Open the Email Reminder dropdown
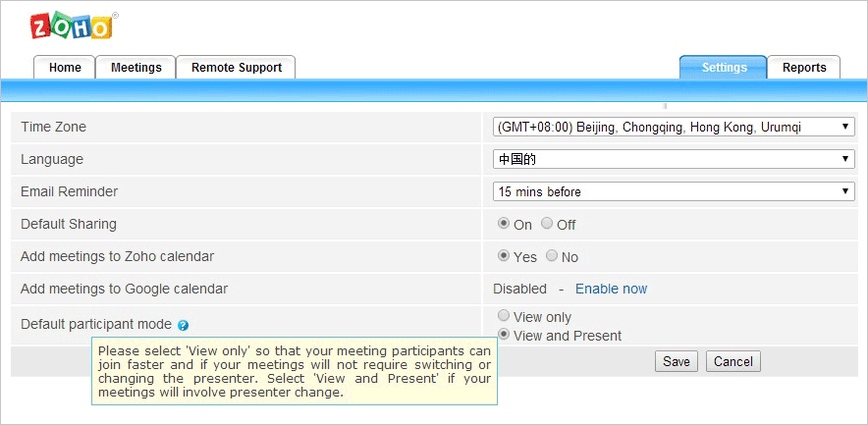The height and width of the screenshot is (425, 868). [674, 191]
